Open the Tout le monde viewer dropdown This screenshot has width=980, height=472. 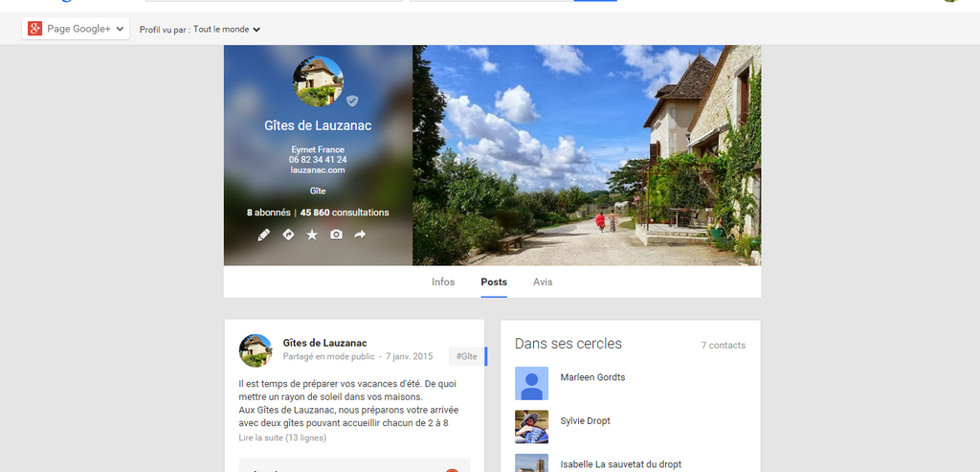(226, 30)
